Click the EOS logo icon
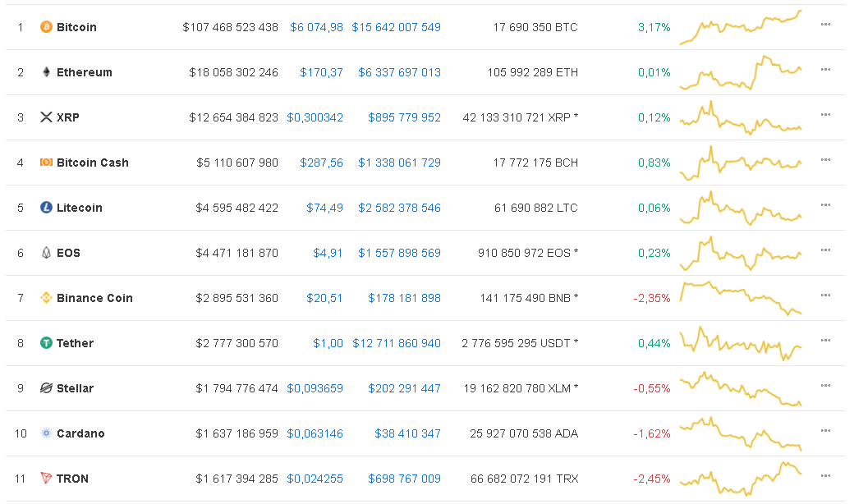 (x=46, y=253)
